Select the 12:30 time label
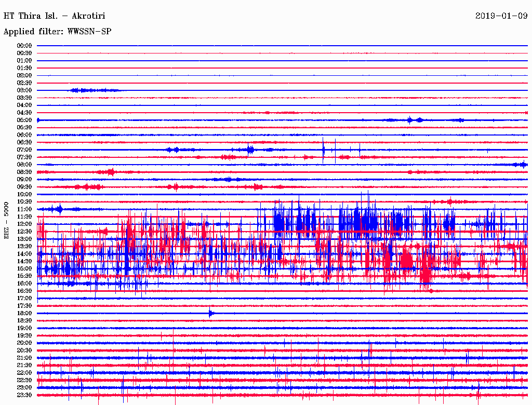532x405 pixels. tap(24, 232)
